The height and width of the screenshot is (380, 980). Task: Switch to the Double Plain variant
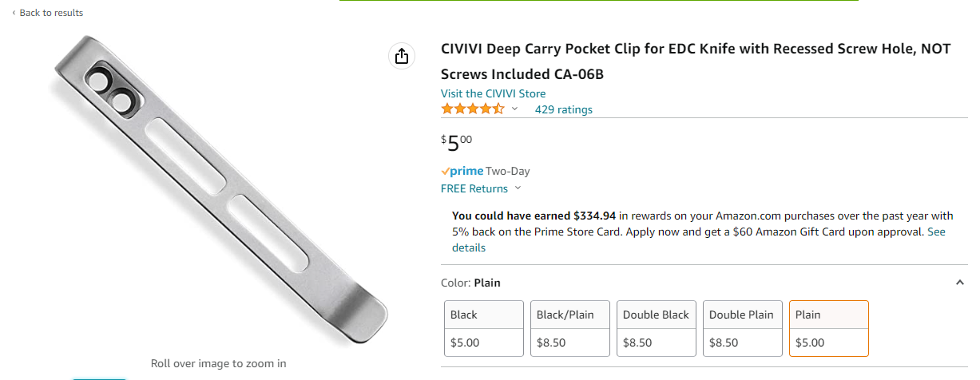point(743,328)
